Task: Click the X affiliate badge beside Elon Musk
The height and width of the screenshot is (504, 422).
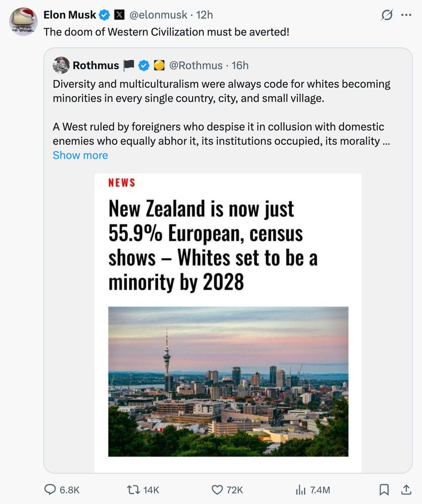Action: tap(119, 15)
